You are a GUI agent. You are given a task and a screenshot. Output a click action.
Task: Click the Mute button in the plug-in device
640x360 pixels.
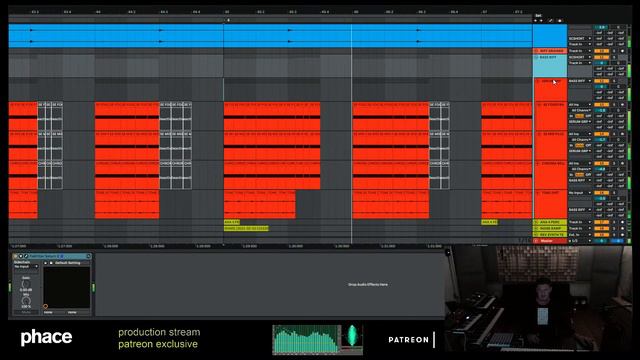point(26,312)
